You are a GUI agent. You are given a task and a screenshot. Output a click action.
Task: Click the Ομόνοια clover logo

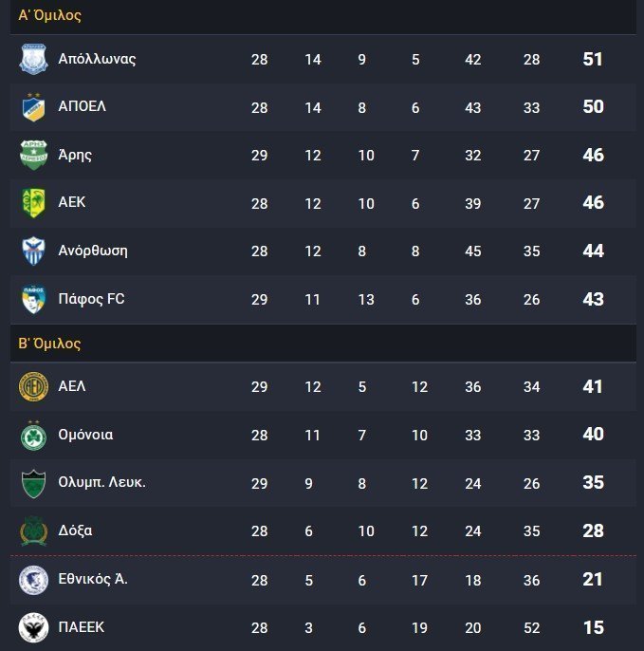tap(33, 435)
